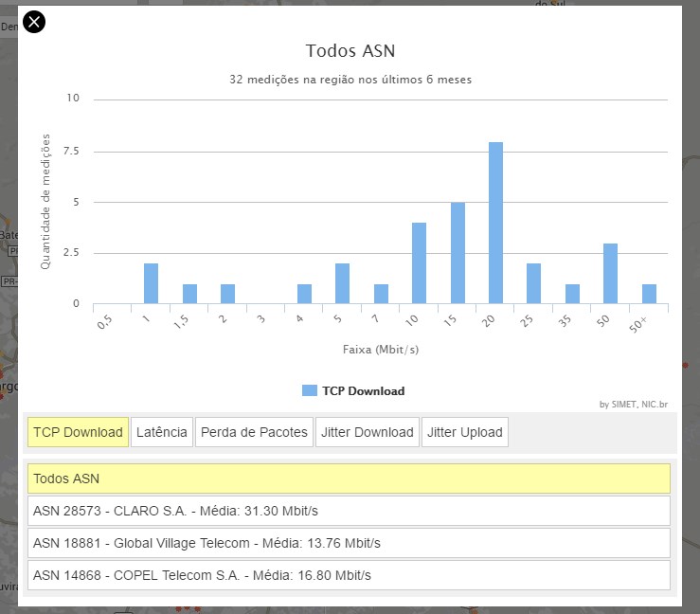The height and width of the screenshot is (614, 700).
Task: Click the bar at 1 Mbit/s
Action: (151, 284)
